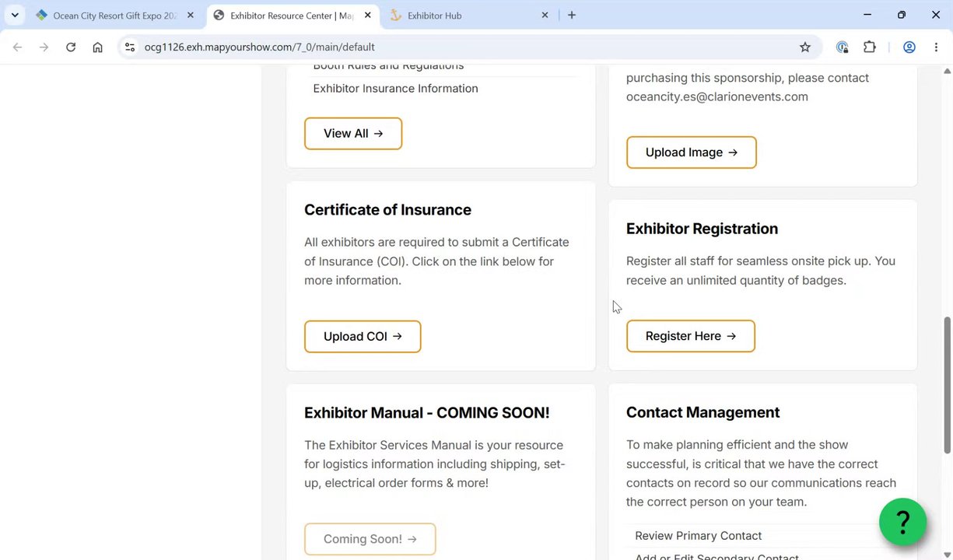Open a new tab with plus icon
The height and width of the screenshot is (560, 953).
tap(572, 15)
